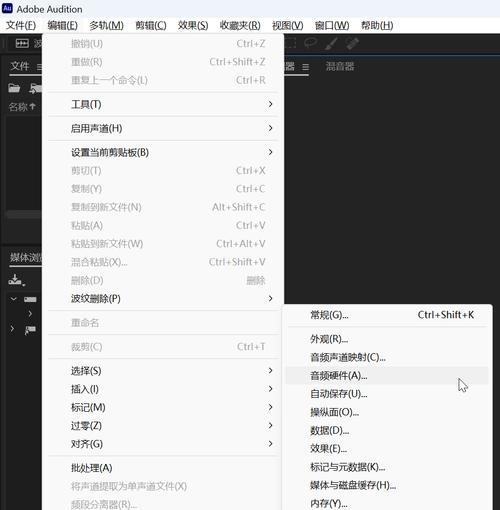Collapse the expanded drive tree item
The image size is (500, 510).
coord(14,299)
